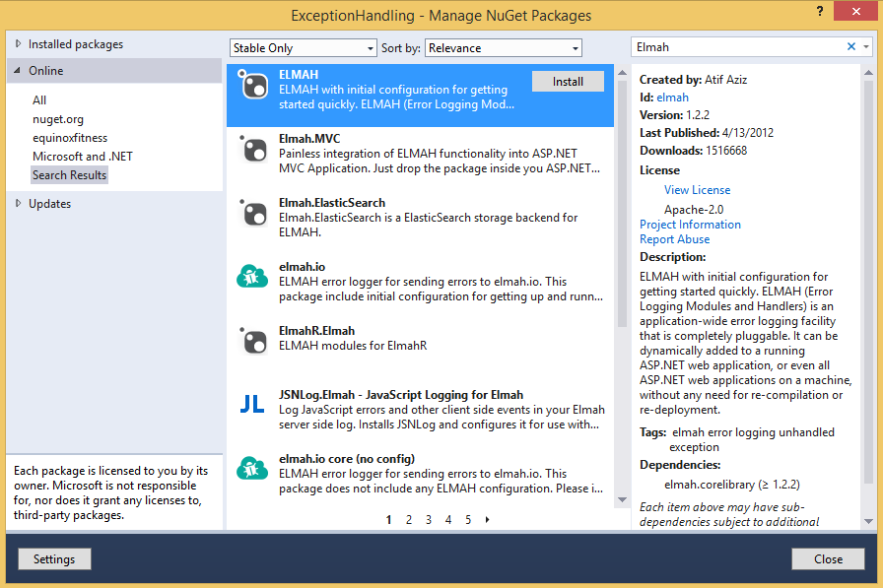Click Created by Atif Aziz text
The height and width of the screenshot is (588, 883).
693,80
